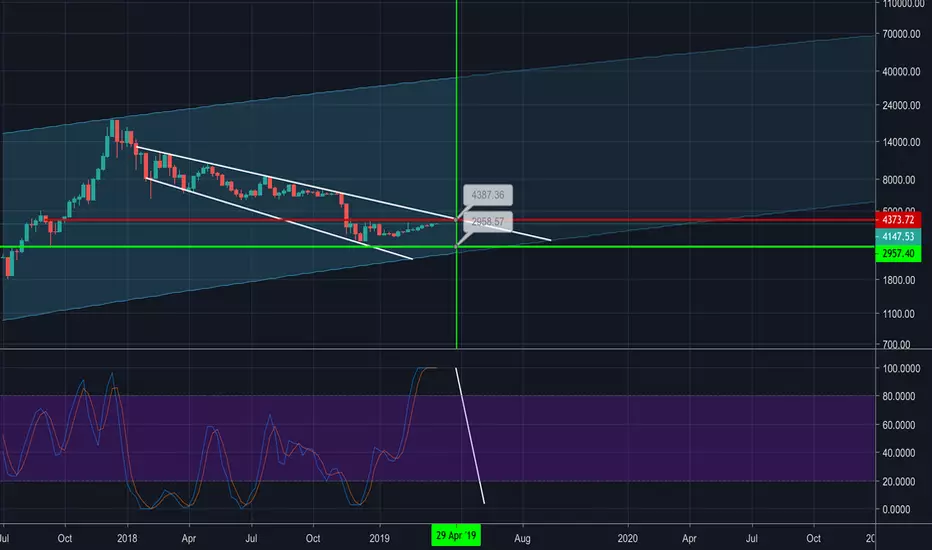Click the 20.0000 indicator scale label
The image size is (932, 550).
[x=899, y=482]
